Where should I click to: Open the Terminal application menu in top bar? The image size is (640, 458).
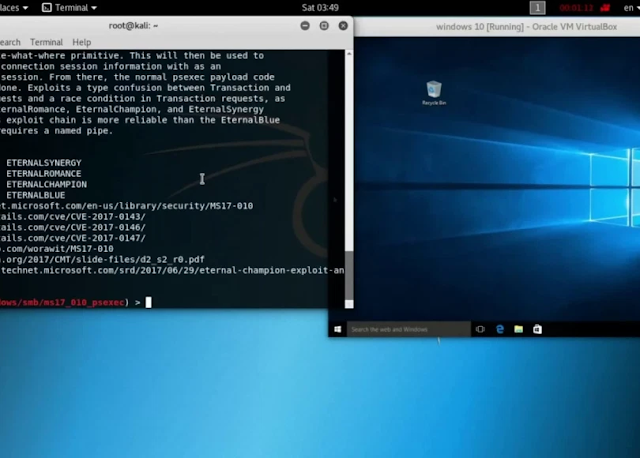(70, 7)
